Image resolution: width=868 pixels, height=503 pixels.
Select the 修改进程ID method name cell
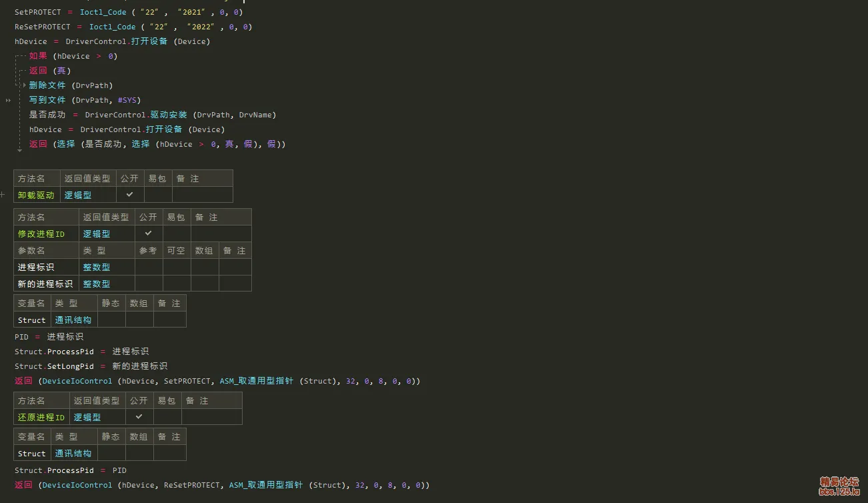(41, 234)
